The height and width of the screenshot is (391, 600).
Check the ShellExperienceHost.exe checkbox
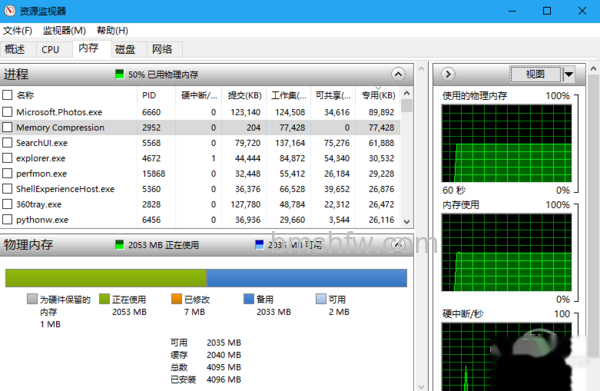point(7,189)
